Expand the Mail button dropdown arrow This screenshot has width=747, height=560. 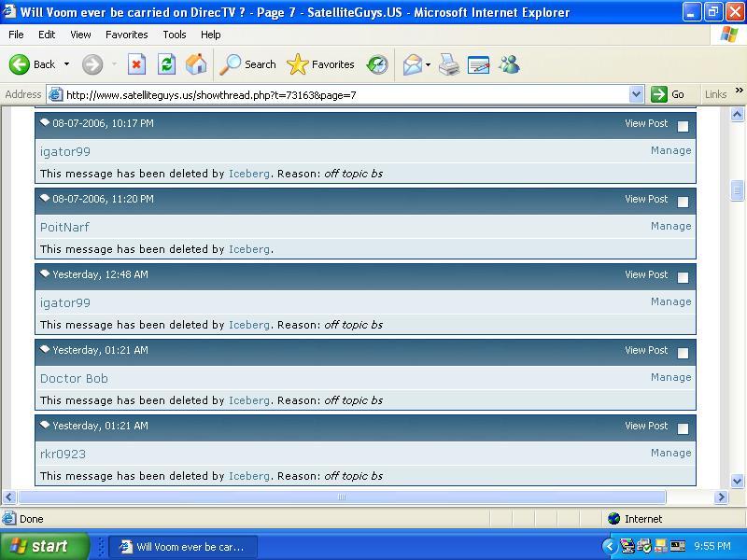pos(428,64)
